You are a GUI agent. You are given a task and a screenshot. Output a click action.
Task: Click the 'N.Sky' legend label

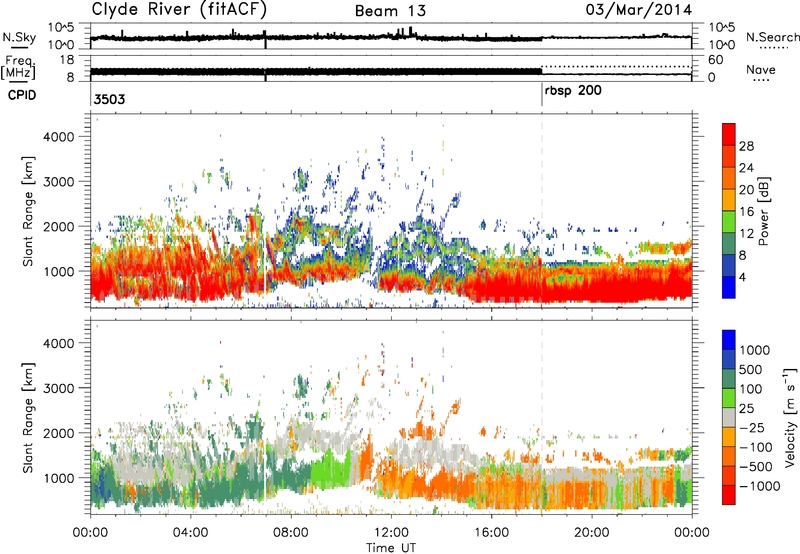(x=19, y=37)
